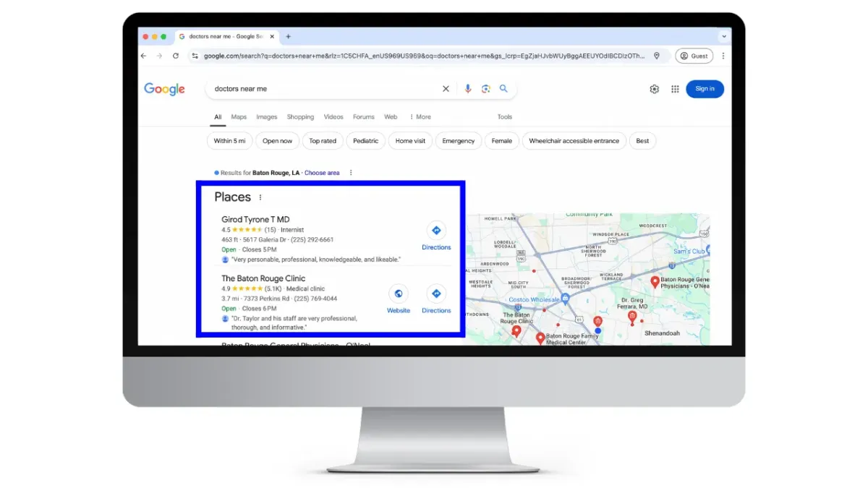Click Directions icon for The Baton Rouge Clinic
Viewport: 868px width, 488px height.
point(436,294)
